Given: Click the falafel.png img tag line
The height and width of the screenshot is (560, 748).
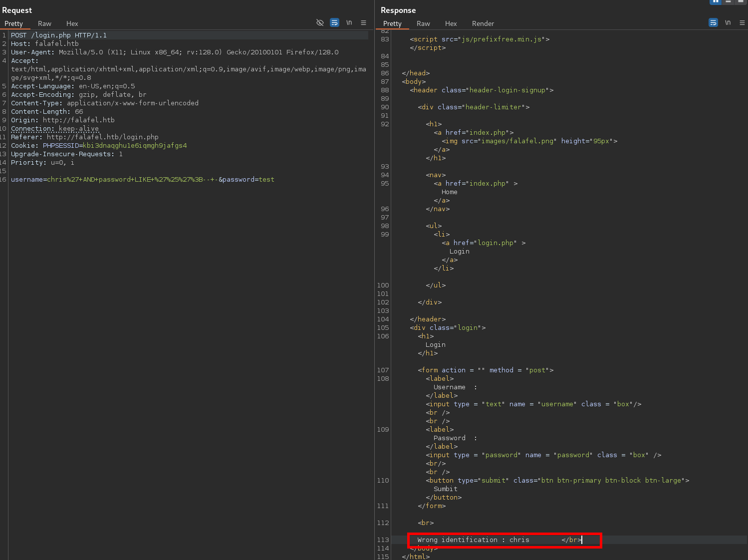Looking at the screenshot, I should point(529,141).
